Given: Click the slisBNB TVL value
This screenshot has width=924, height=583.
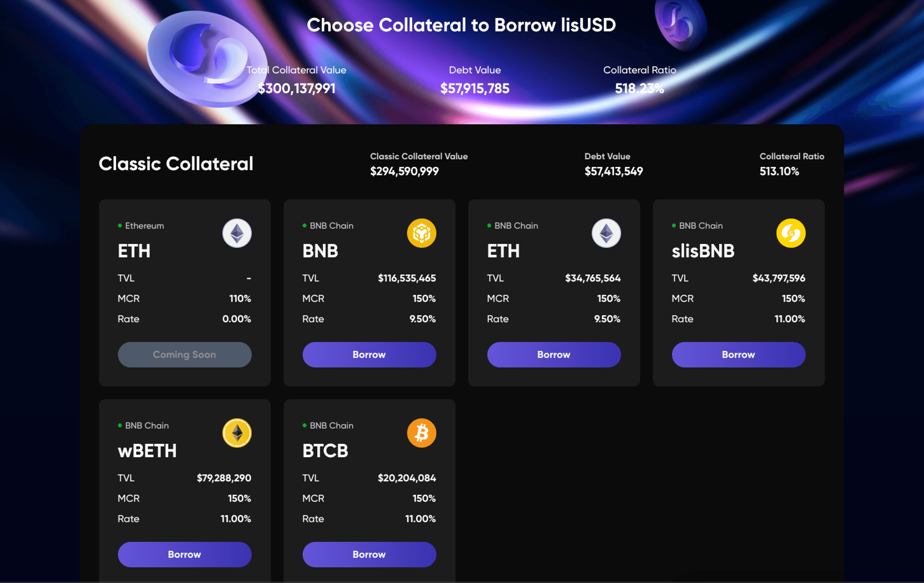Looking at the screenshot, I should point(778,278).
